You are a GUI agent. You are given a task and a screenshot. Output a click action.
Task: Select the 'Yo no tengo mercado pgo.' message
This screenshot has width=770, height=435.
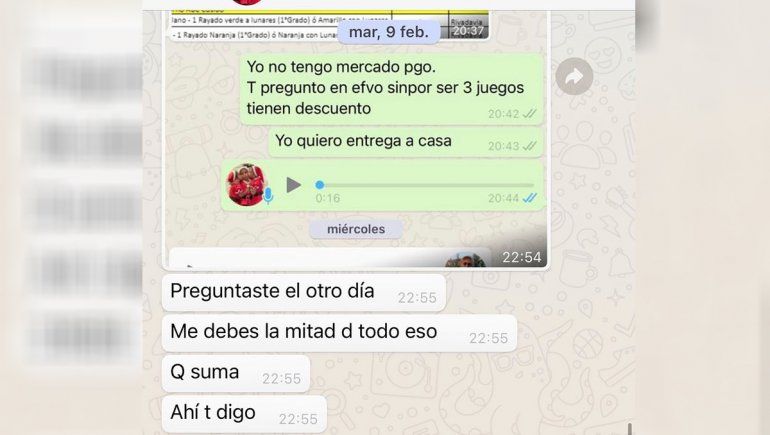[x=392, y=88]
